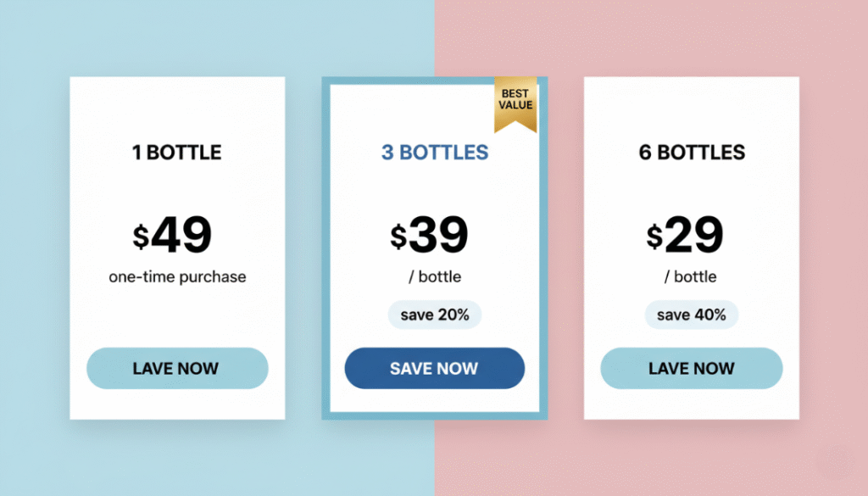The height and width of the screenshot is (496, 868).
Task: Click the save 20% badge
Action: (x=435, y=315)
